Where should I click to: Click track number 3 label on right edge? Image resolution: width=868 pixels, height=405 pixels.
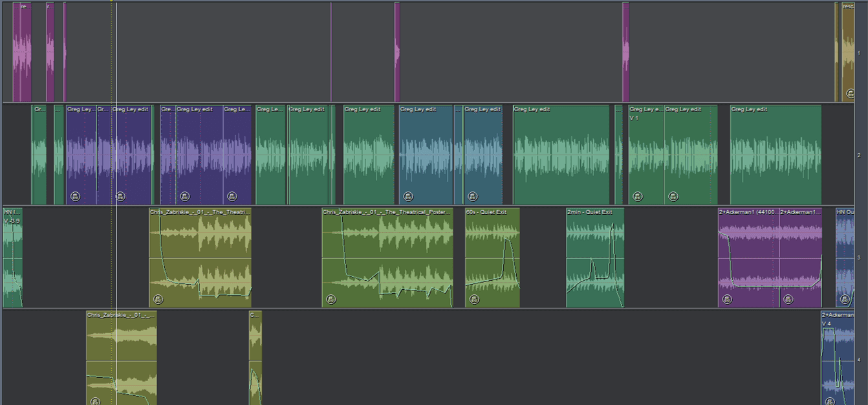[x=859, y=258]
